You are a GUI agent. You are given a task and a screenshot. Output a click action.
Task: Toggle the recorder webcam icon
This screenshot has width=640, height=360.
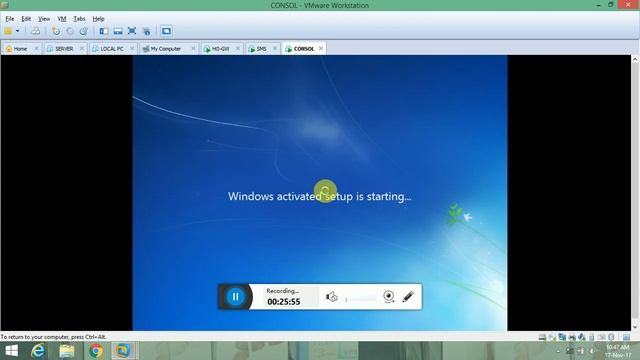tap(389, 297)
